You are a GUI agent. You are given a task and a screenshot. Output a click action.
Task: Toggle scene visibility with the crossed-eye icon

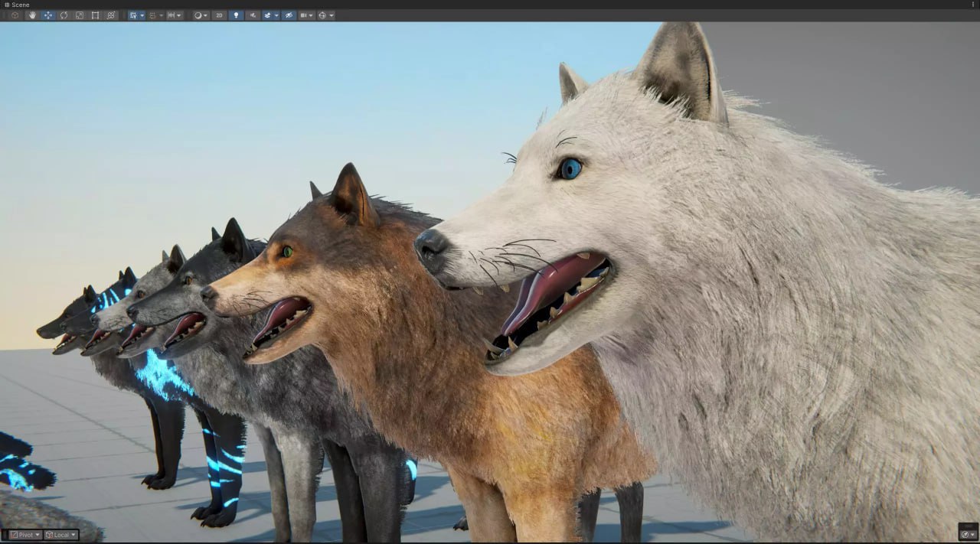click(289, 15)
